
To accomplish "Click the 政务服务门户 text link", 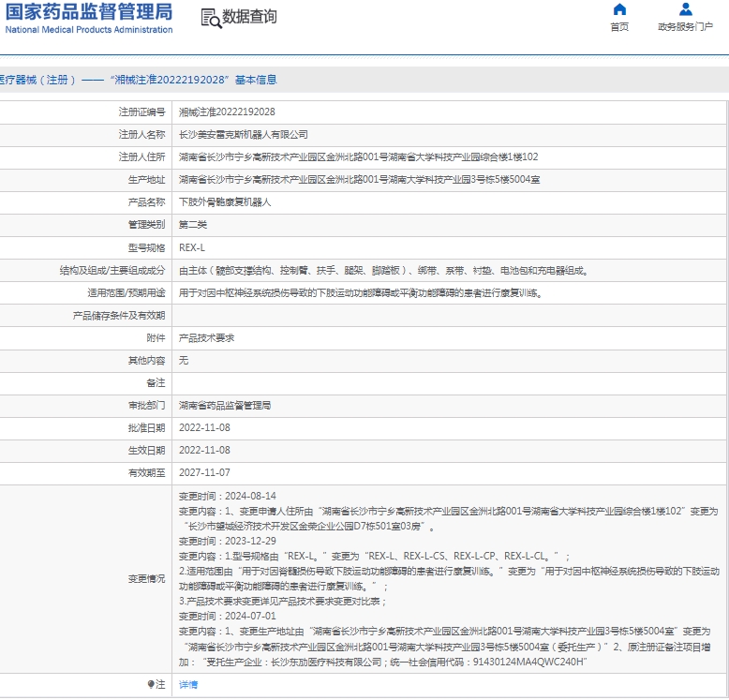I will (685, 27).
